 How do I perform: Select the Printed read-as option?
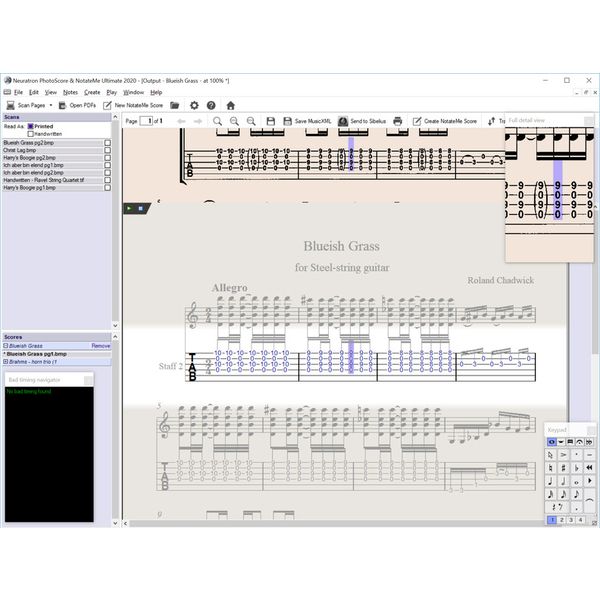click(31, 126)
